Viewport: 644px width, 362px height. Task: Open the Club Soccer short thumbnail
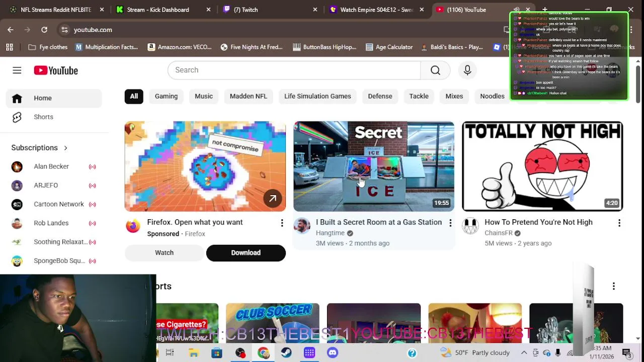[272, 322]
